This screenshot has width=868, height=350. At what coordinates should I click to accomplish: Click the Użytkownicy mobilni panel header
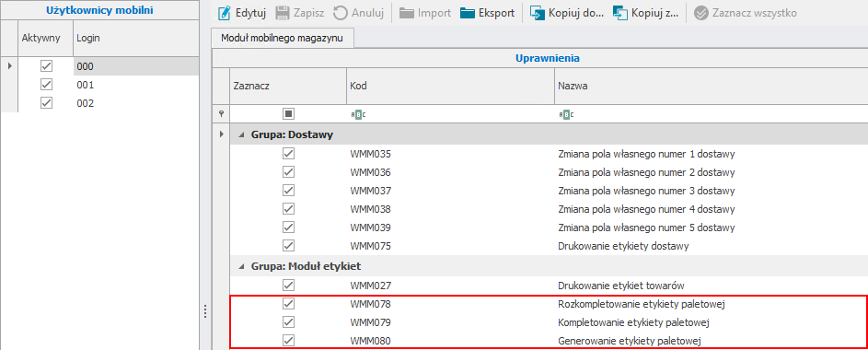click(x=99, y=10)
